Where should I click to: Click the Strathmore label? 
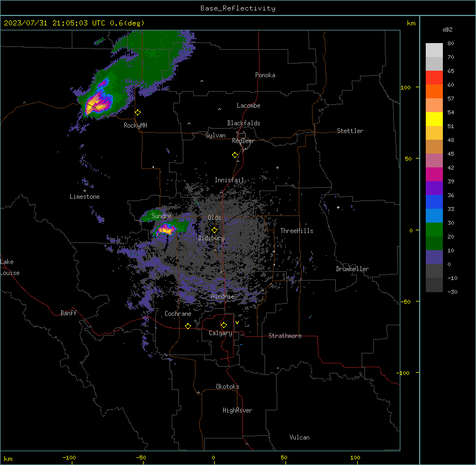tap(285, 336)
